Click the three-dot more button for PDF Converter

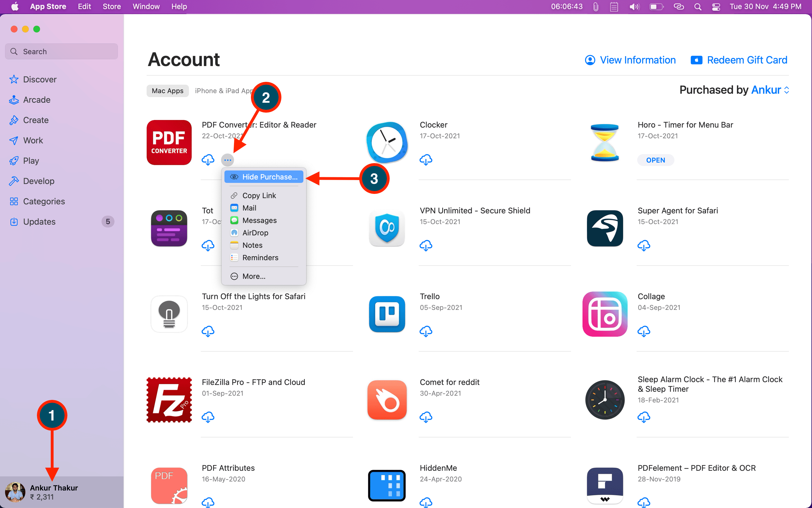(x=228, y=160)
